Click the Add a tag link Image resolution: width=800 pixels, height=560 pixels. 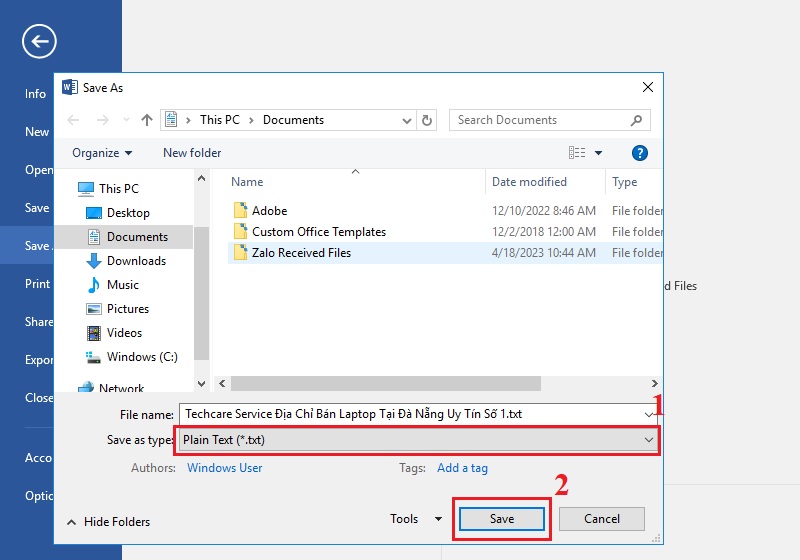[462, 468]
